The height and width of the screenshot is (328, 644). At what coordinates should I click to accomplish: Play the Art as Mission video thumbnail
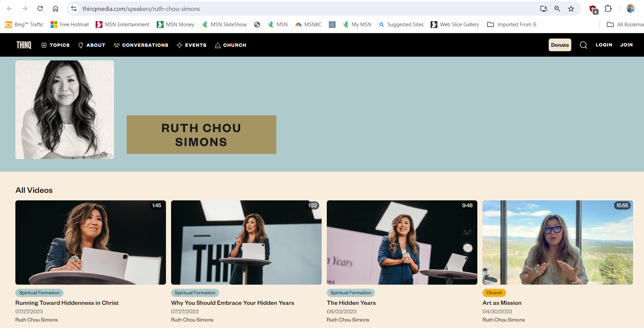[557, 242]
